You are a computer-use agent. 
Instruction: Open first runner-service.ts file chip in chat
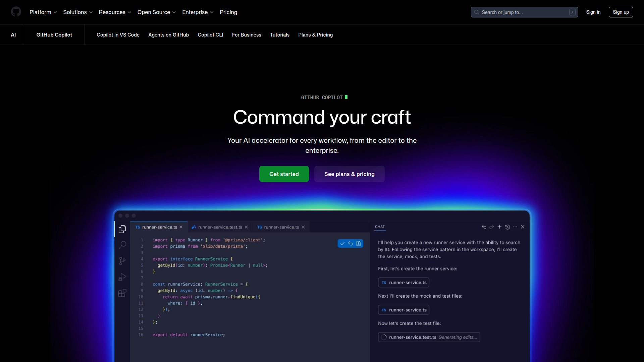[404, 283]
